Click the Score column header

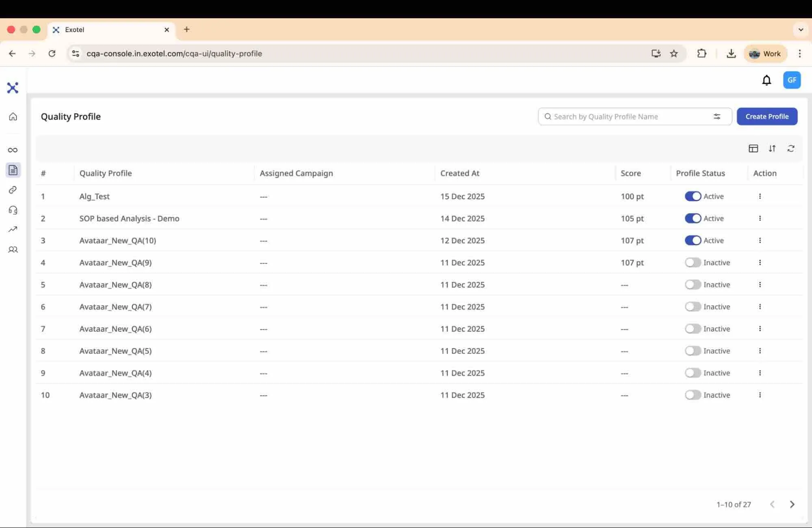pyautogui.click(x=630, y=173)
